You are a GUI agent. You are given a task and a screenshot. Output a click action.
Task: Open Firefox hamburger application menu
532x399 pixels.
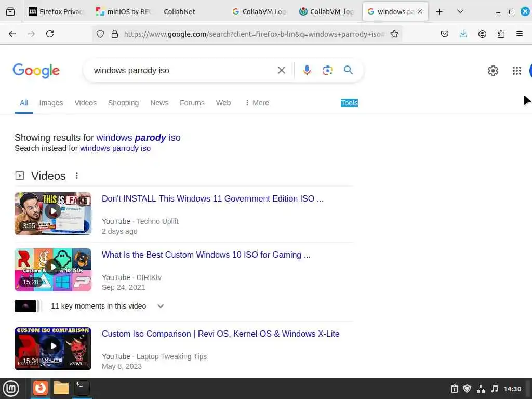[520, 34]
